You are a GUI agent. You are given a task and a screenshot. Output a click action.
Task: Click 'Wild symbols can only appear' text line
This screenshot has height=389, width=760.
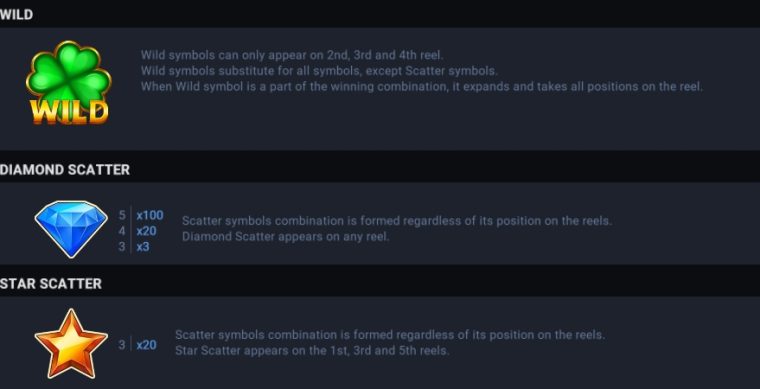click(x=292, y=55)
